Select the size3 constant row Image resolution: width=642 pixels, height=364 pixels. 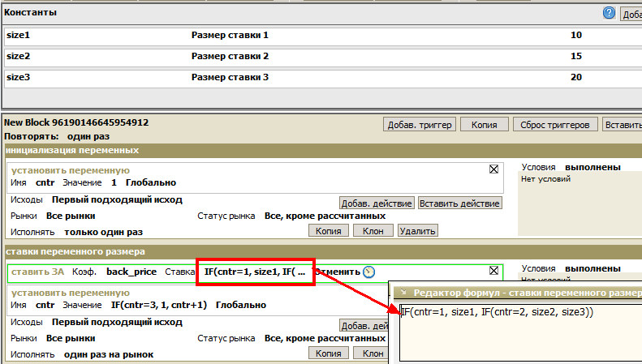324,78
